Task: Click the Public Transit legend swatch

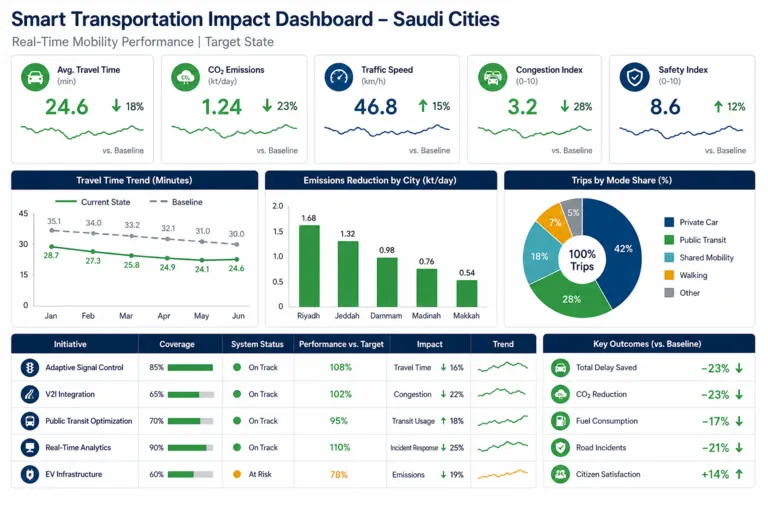Action: (669, 240)
